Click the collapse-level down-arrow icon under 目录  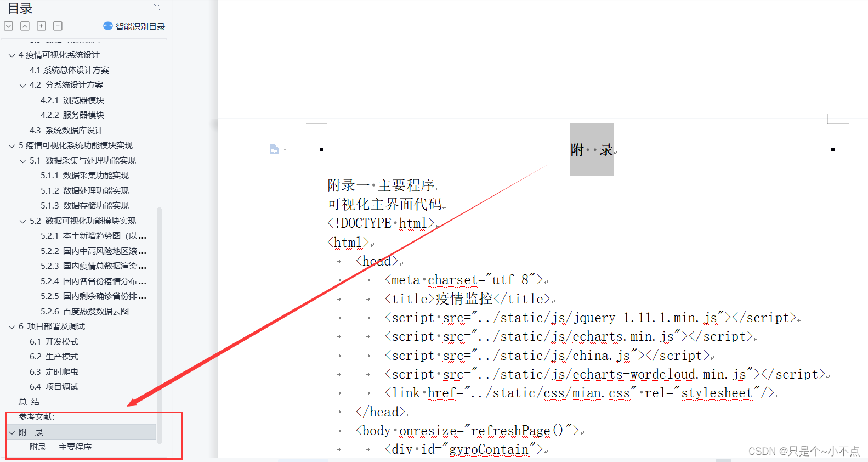8,26
